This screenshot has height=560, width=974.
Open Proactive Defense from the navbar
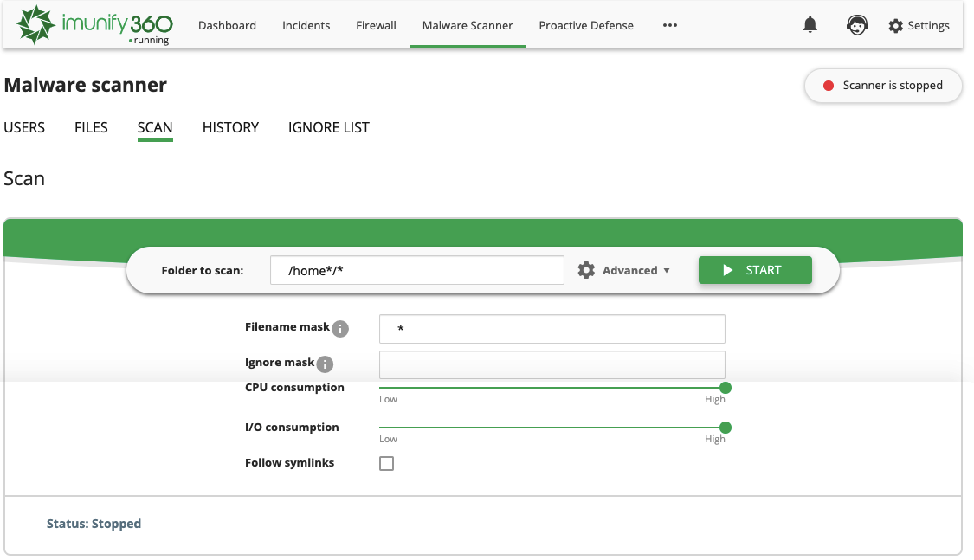(x=586, y=25)
